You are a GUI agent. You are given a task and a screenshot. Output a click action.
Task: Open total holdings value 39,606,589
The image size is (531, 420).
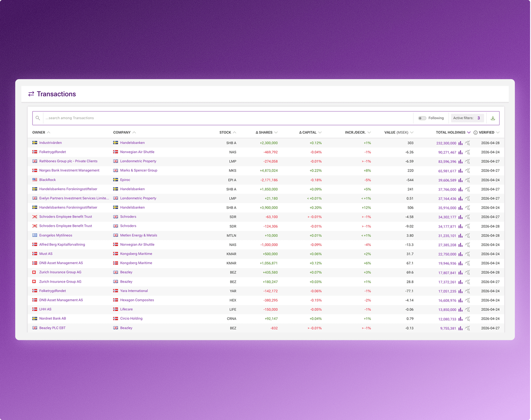pos(447,180)
